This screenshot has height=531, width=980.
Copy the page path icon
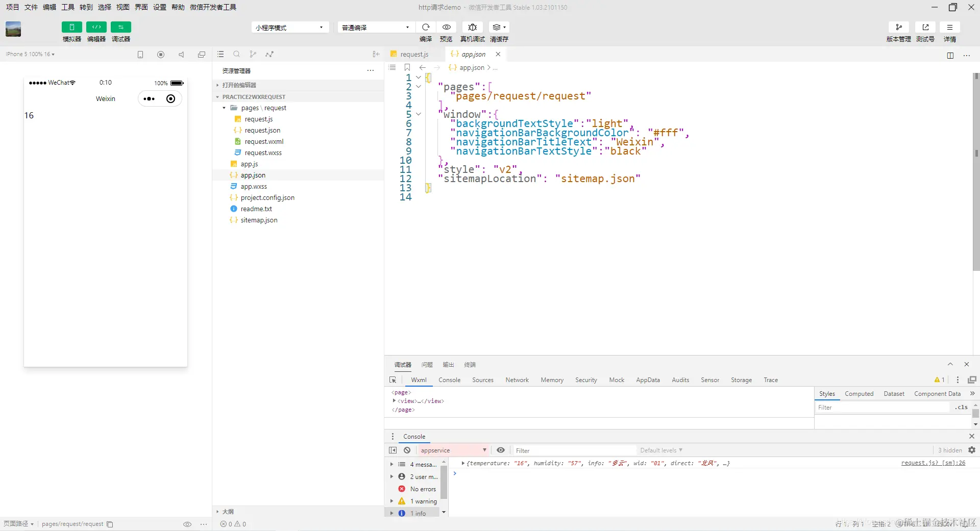(110, 524)
